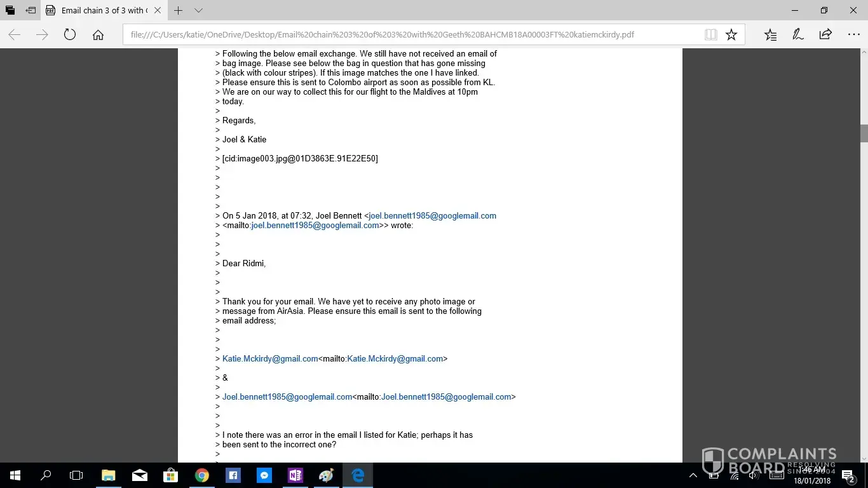Open Windows taskbar search
The height and width of the screenshot is (488, 868).
(46, 475)
